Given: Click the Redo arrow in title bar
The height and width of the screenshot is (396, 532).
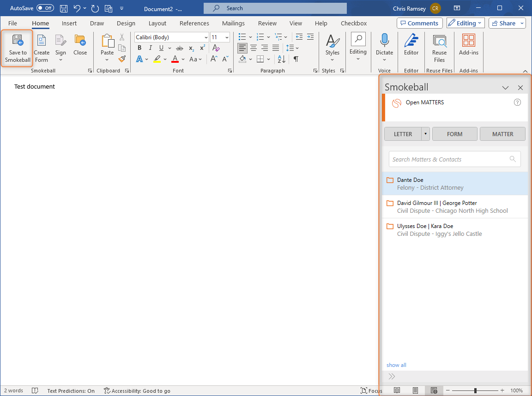Looking at the screenshot, I should (x=95, y=8).
